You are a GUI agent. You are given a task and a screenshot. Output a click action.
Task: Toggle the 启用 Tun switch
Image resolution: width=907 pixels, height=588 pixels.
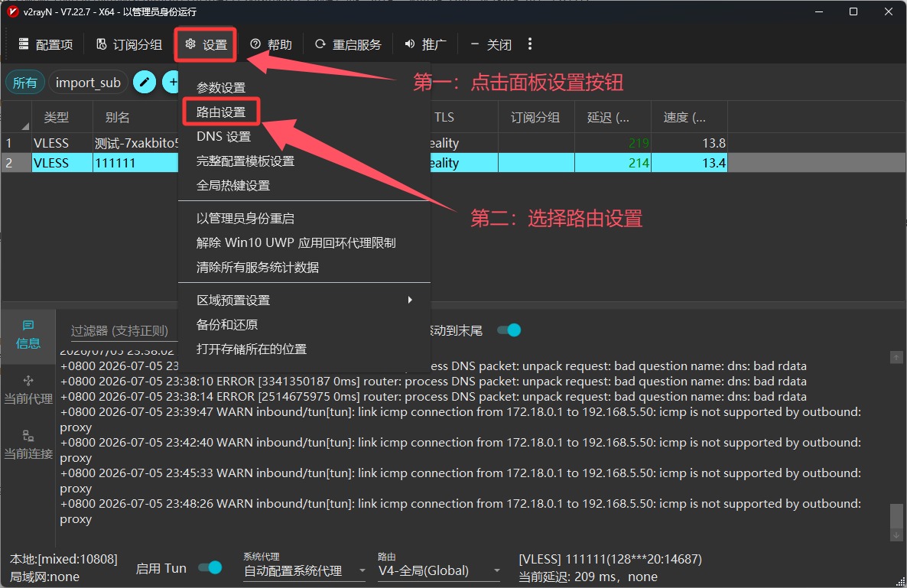[210, 568]
